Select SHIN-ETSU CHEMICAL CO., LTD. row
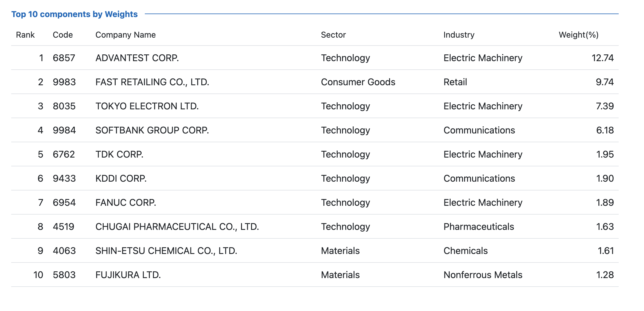The width and height of the screenshot is (644, 311). (x=166, y=251)
